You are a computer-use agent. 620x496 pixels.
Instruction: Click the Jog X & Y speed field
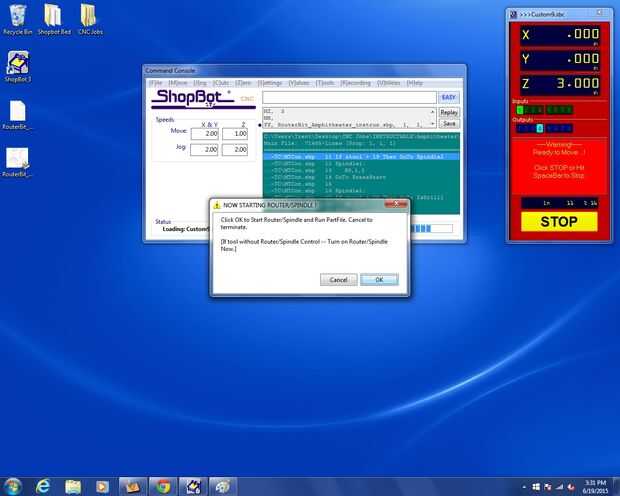point(204,150)
